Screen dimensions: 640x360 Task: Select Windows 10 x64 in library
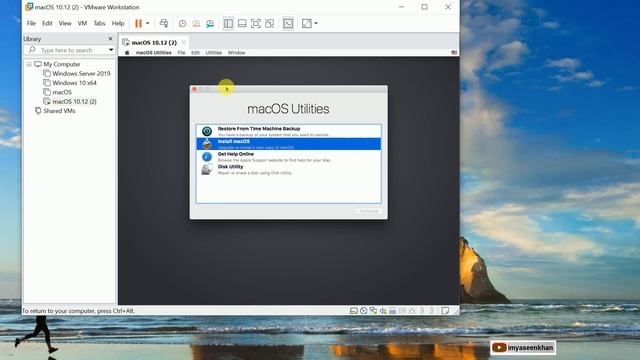coord(74,83)
